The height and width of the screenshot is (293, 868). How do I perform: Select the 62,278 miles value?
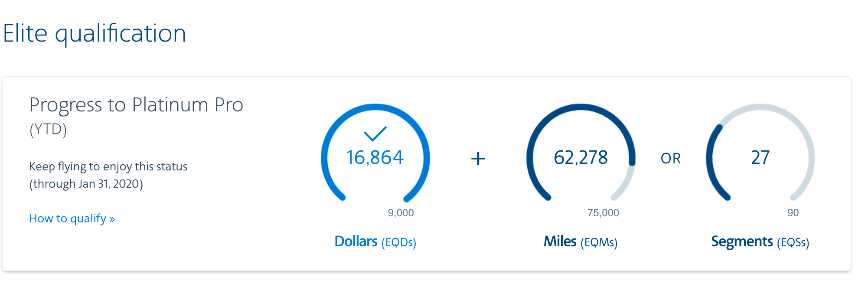(x=581, y=157)
